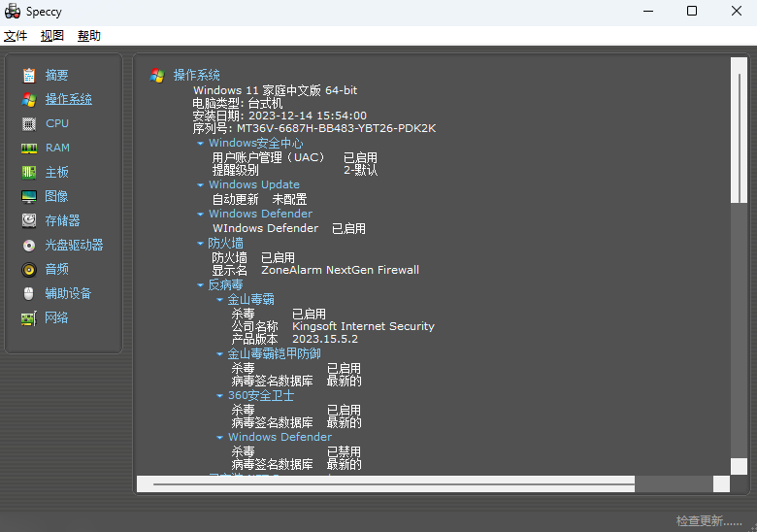Select the 图像 graphics monitor icon
Viewport: 757px width, 532px height.
(29, 196)
